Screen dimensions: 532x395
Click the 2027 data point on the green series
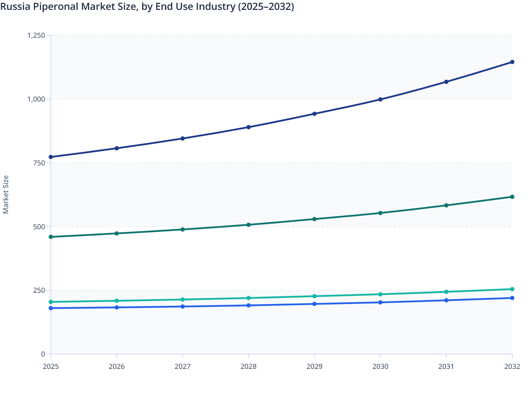(x=183, y=229)
